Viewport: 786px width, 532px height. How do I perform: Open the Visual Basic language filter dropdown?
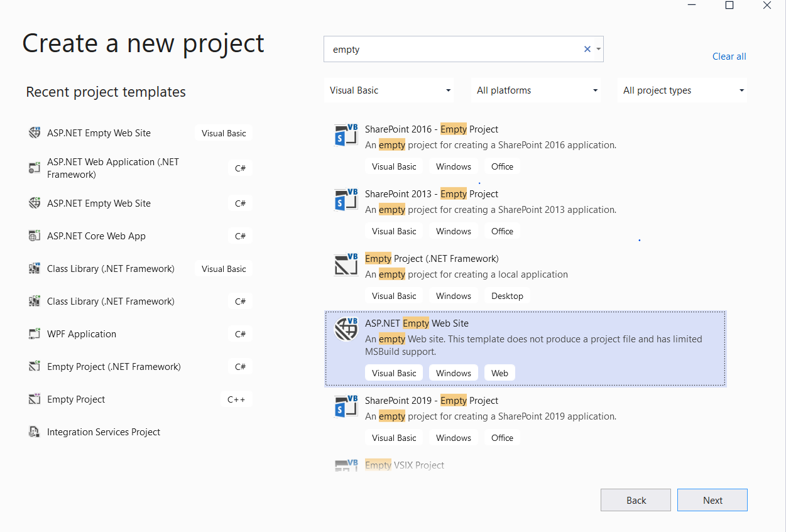coord(390,90)
